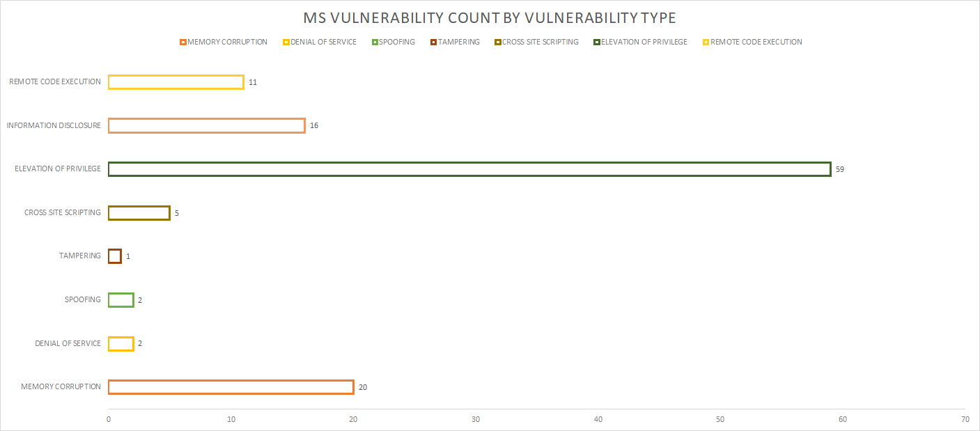Viewport: 980px width, 431px height.
Task: Click the Memory Corruption legend color marker
Action: click(x=182, y=42)
